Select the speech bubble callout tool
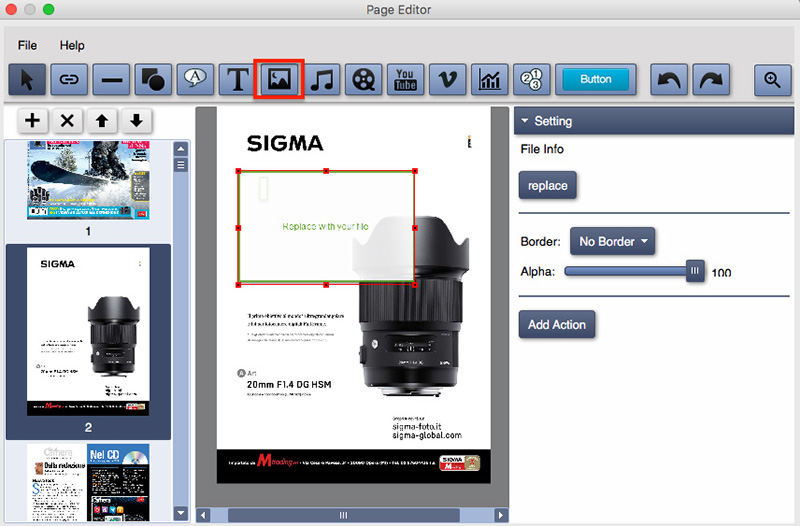Image resolution: width=800 pixels, height=526 pixels. point(195,80)
